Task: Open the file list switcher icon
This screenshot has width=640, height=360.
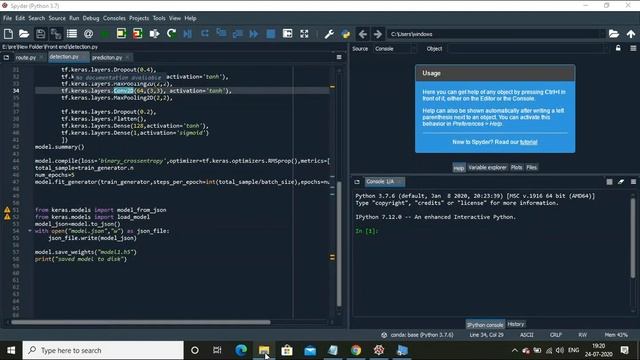Action: [72, 34]
